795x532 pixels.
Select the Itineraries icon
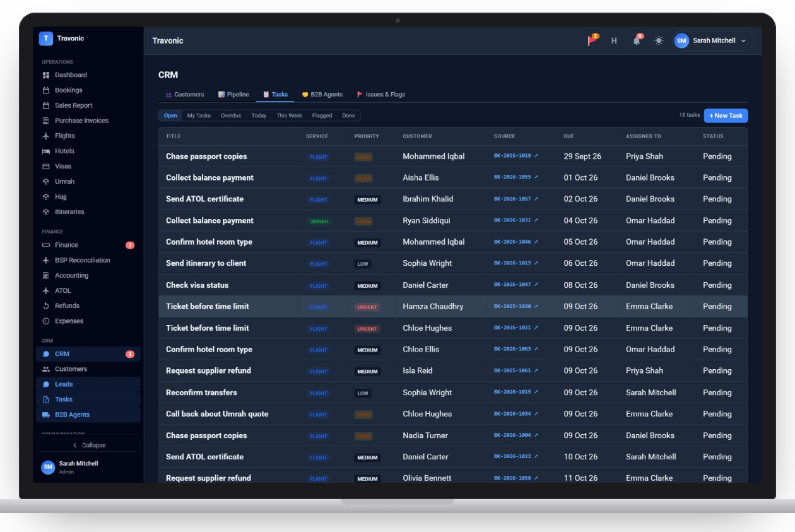point(46,212)
